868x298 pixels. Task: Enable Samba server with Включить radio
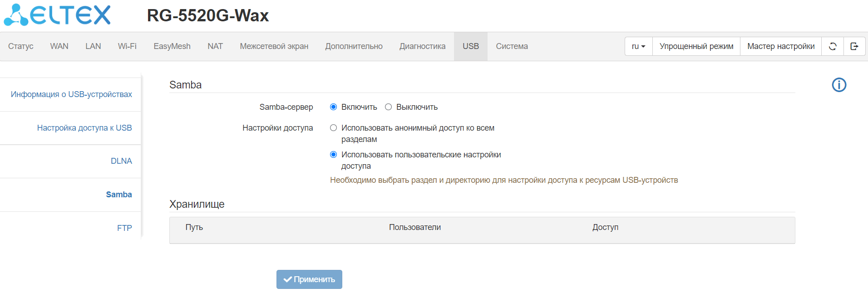pyautogui.click(x=334, y=107)
